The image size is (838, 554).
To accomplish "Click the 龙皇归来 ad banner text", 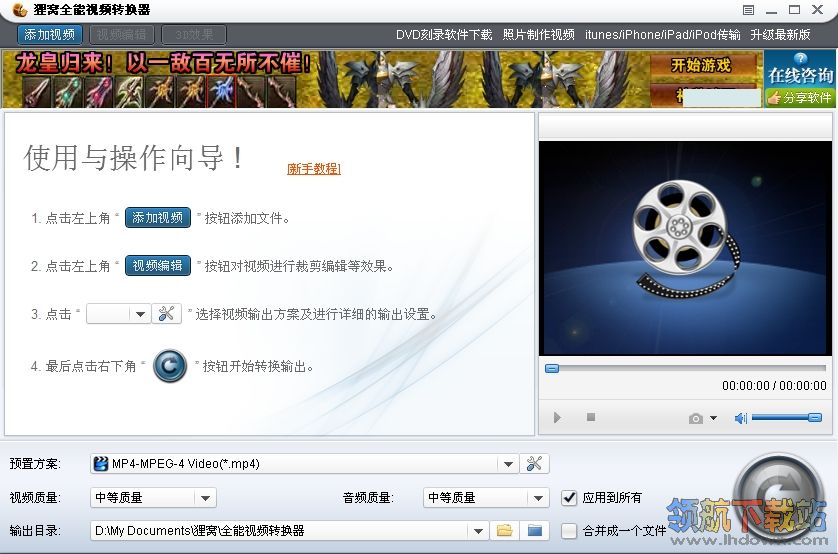I will click(163, 63).
